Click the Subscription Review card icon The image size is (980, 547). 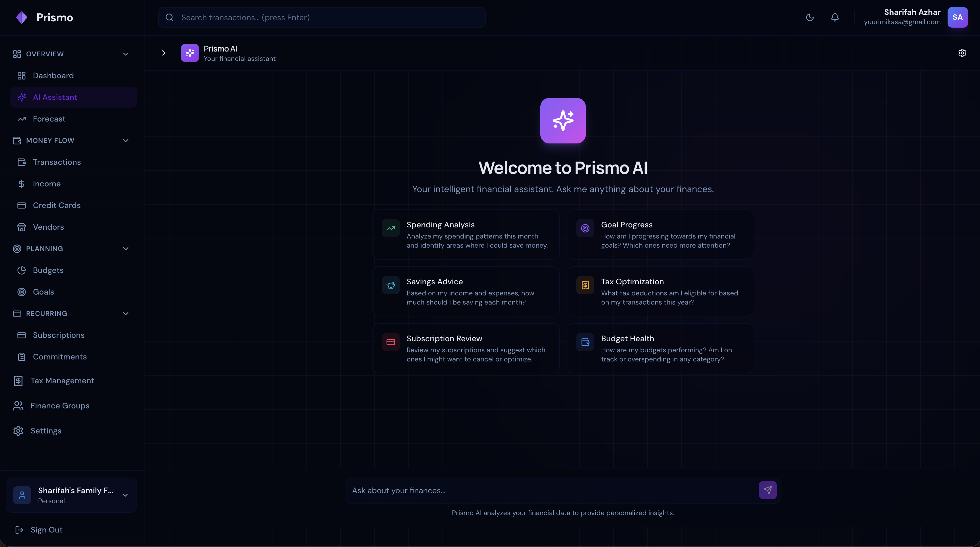pos(391,342)
